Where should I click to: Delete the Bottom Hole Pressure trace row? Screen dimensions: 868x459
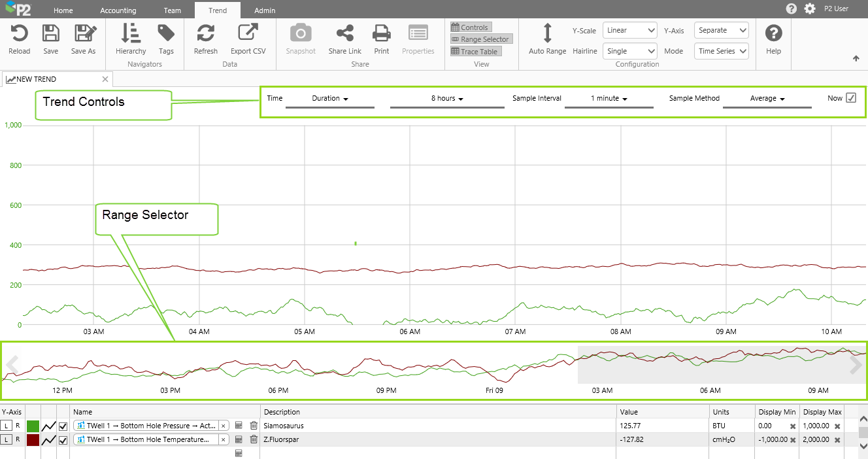(254, 426)
